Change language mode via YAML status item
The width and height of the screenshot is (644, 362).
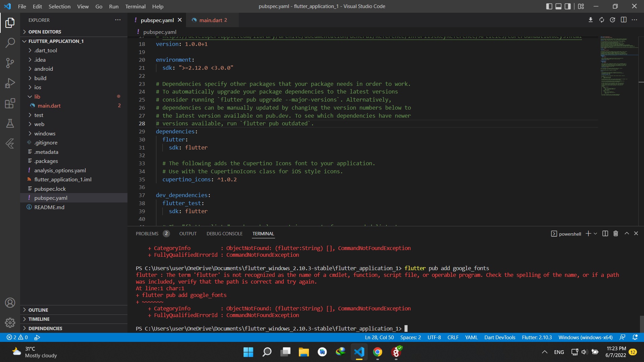[471, 338]
